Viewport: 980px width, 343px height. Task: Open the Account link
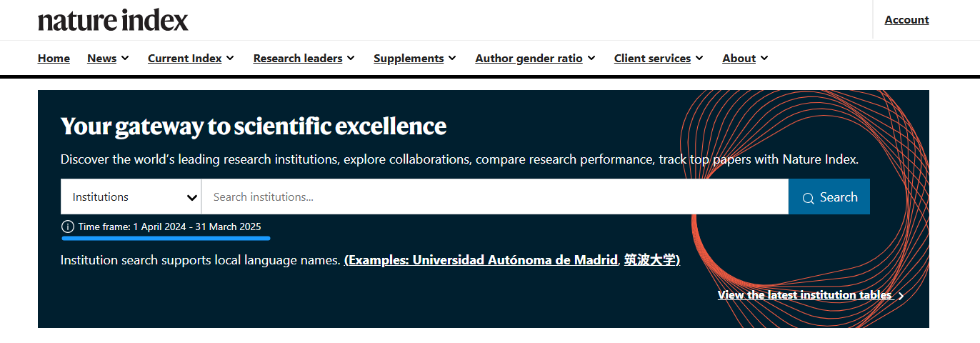point(906,20)
